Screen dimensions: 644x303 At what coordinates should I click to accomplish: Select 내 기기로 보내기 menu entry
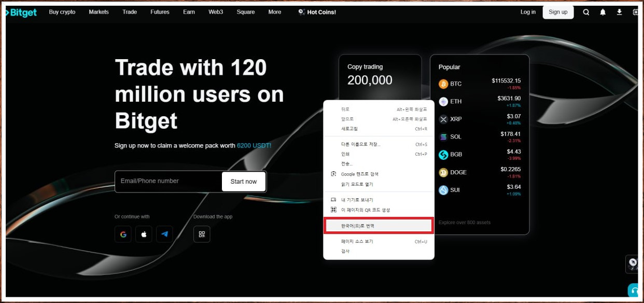379,200
